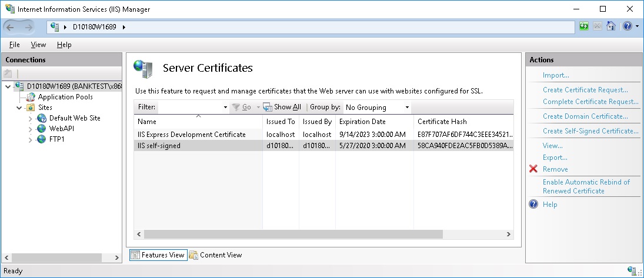
Task: Open the address bar path arrow after D10180W1689
Action: (x=124, y=27)
